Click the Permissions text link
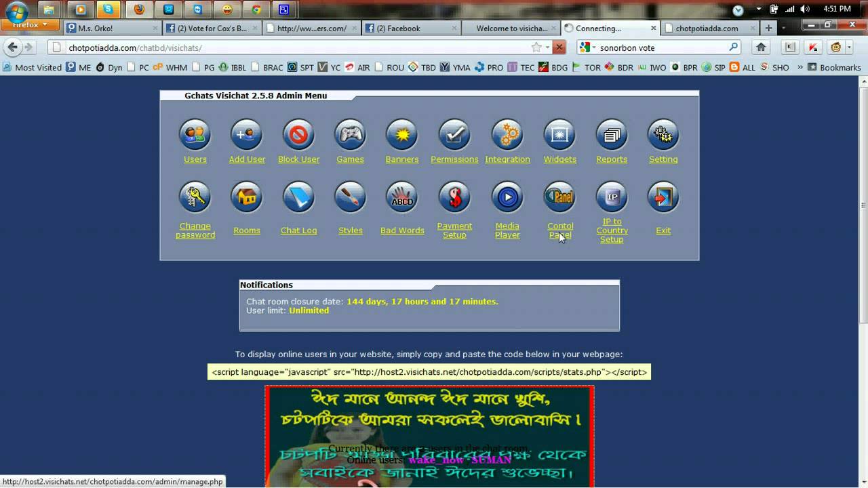 click(454, 159)
